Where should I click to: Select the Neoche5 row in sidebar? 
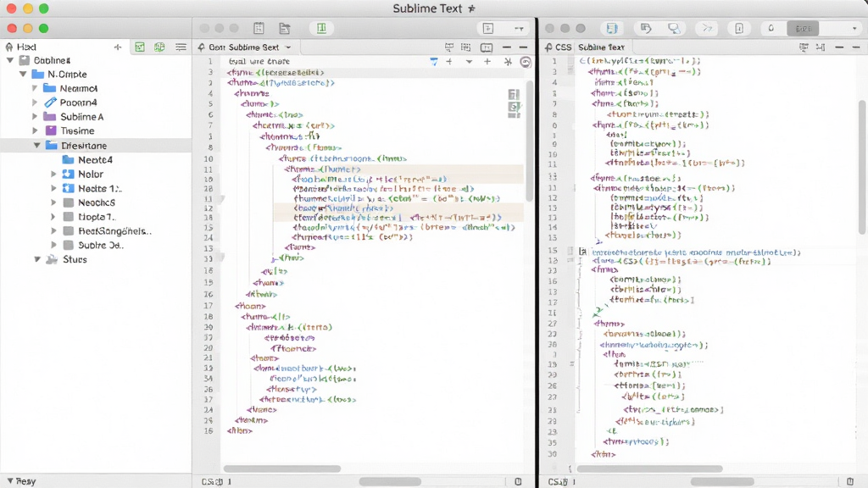(x=96, y=202)
